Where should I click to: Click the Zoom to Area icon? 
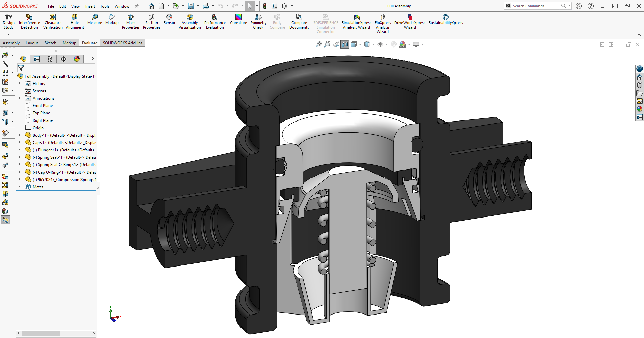327,44
